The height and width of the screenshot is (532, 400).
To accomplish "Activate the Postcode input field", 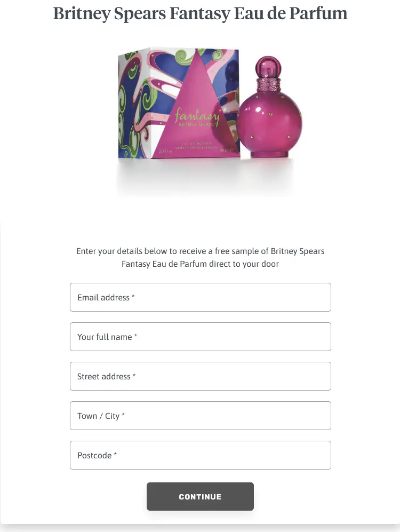I will click(201, 455).
